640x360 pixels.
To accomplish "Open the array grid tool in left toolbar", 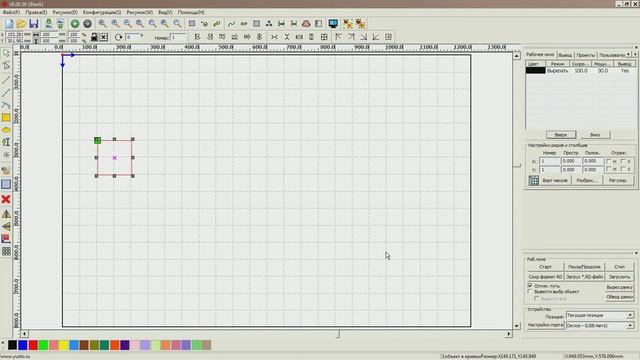I will tap(6, 251).
